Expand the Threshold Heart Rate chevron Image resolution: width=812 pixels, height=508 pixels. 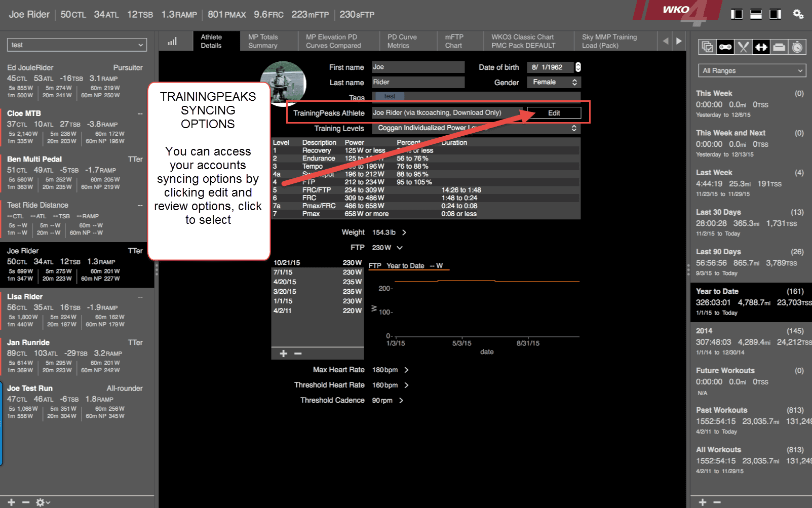[406, 385]
